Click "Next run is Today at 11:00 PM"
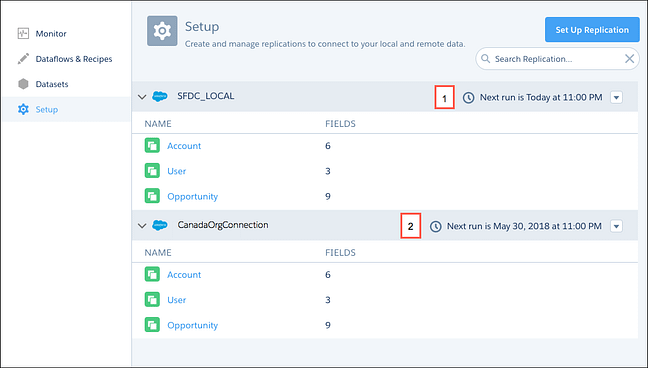 (541, 98)
